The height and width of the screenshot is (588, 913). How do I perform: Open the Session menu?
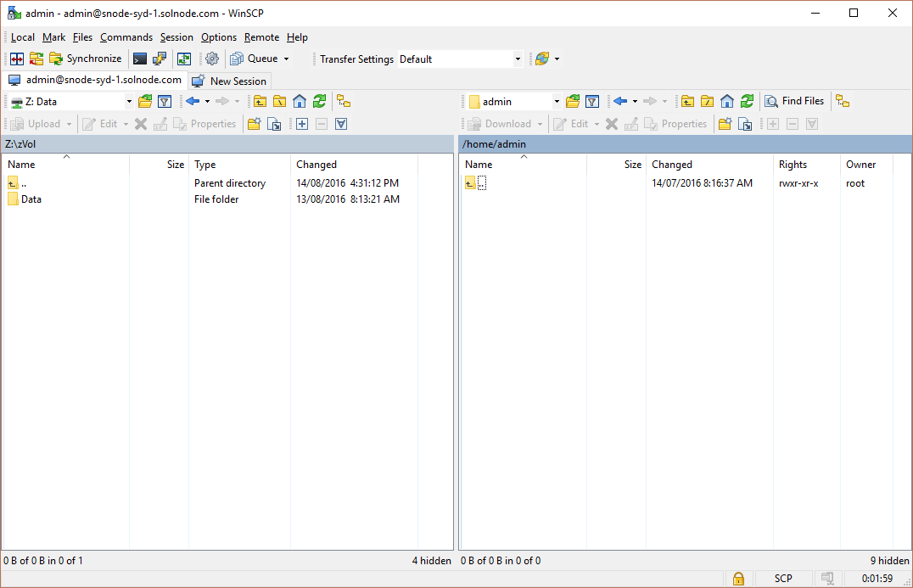click(x=176, y=37)
